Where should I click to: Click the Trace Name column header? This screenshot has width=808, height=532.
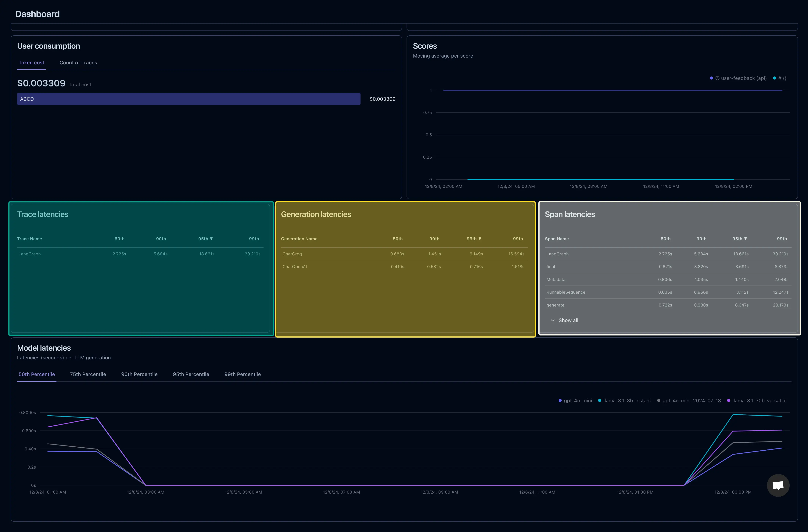(x=30, y=239)
